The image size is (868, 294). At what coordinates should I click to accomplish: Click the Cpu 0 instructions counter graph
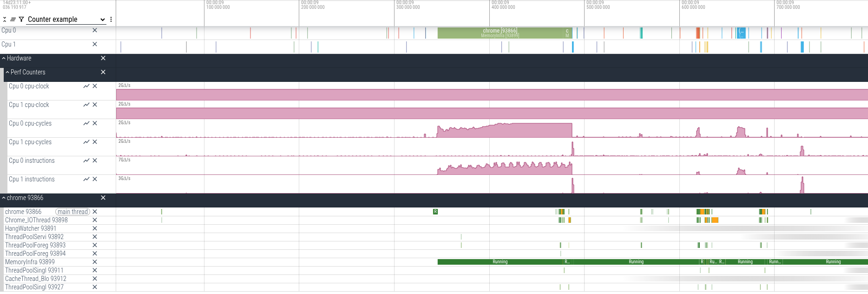point(505,168)
